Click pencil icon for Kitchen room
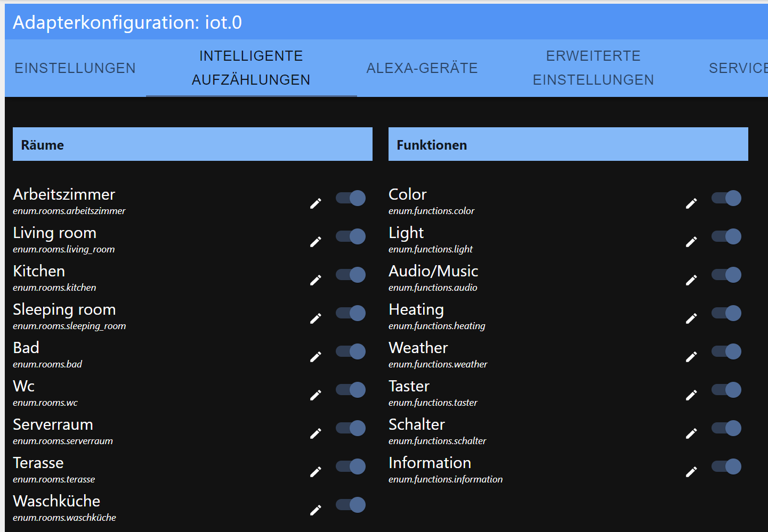 (316, 280)
